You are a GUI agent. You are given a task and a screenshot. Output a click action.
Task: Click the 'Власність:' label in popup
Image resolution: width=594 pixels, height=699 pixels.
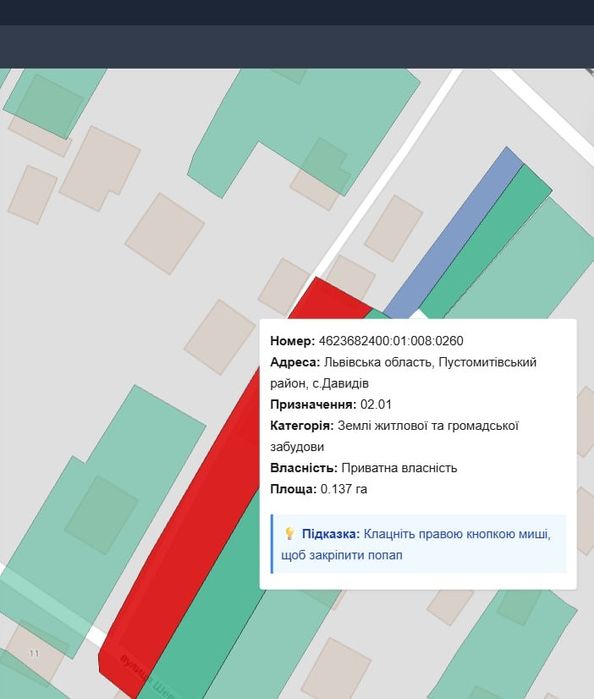304,468
